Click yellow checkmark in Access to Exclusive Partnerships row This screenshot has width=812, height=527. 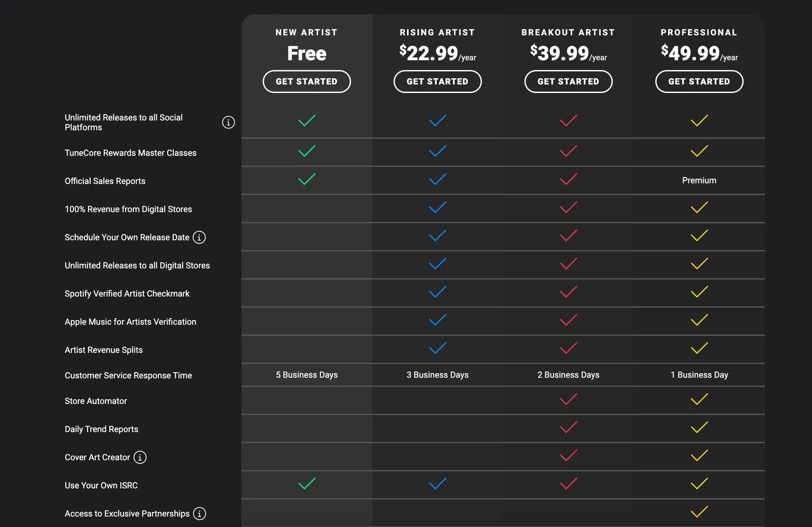tap(699, 512)
